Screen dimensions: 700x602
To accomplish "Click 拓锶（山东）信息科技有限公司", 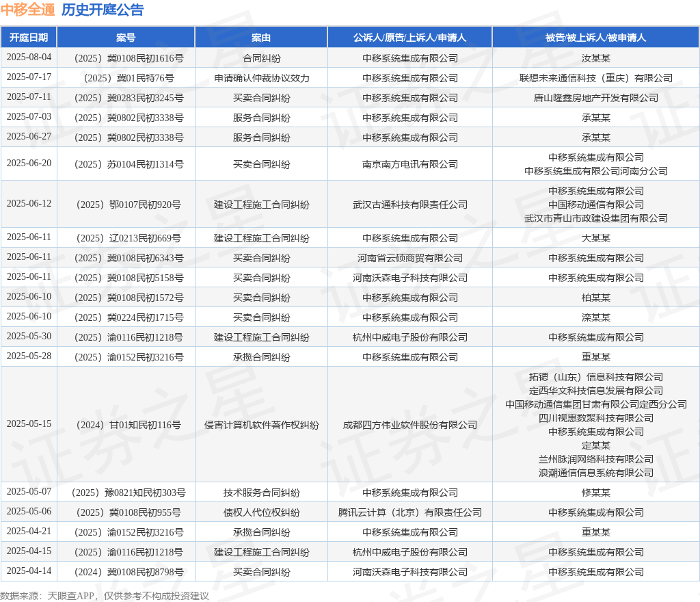I will [595, 377].
